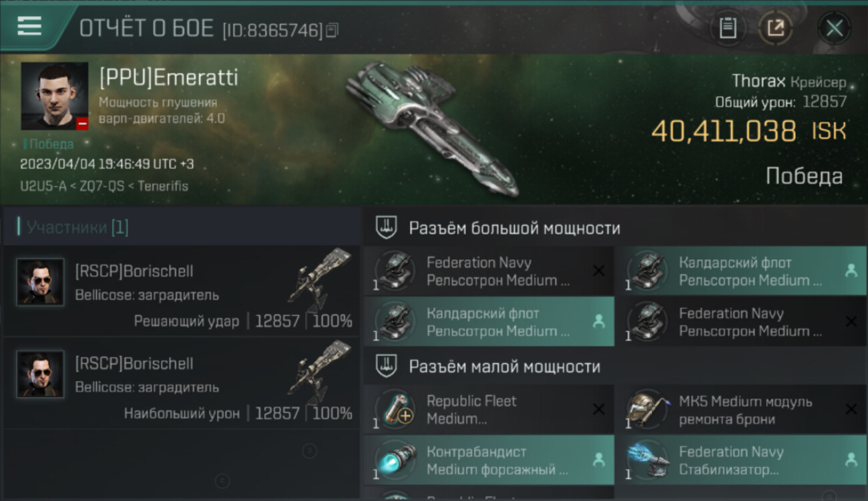Viewport: 868px width, 501px height.
Task: Inspect the Thorax cruiser ship image
Action: (431, 129)
